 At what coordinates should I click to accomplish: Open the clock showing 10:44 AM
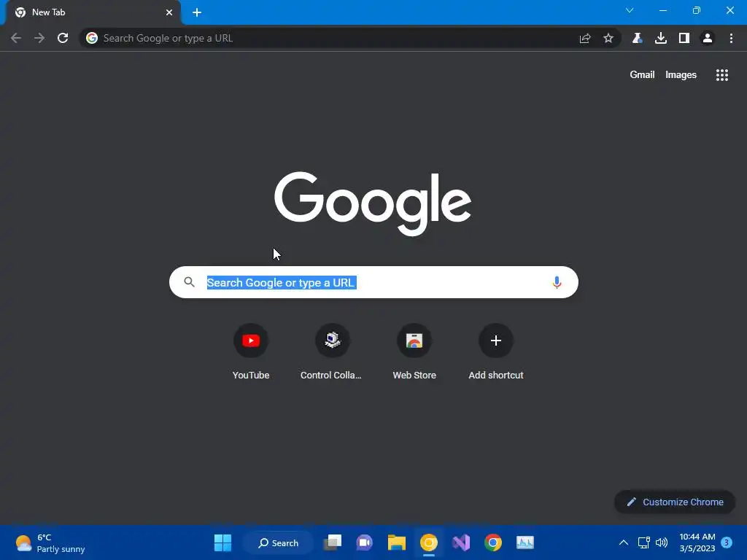697,542
